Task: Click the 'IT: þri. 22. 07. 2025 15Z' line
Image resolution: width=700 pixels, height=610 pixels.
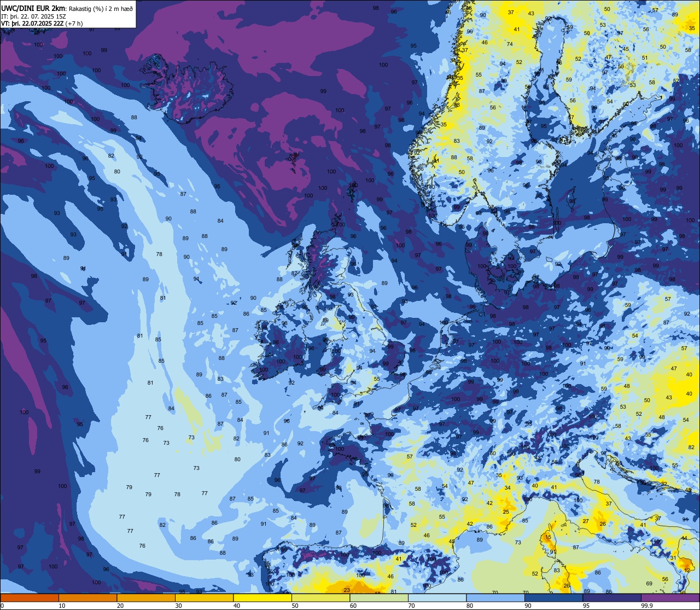Action: [x=33, y=16]
